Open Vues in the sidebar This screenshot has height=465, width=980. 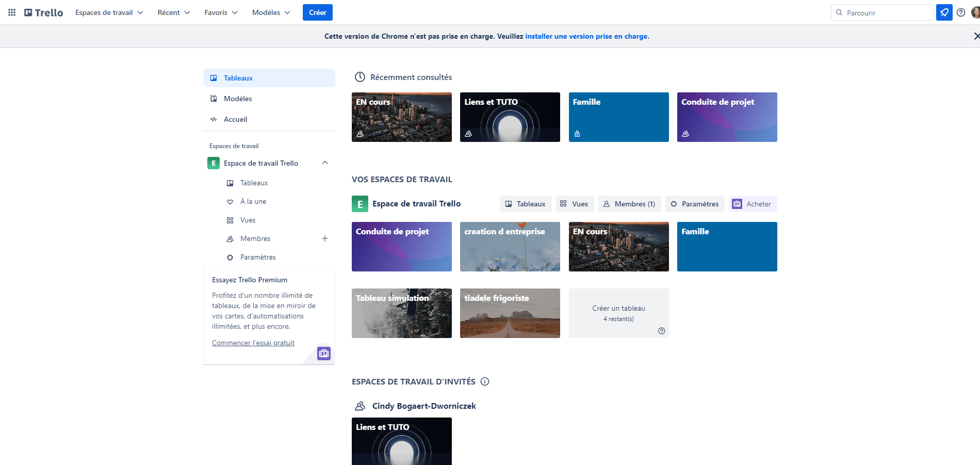click(269, 220)
